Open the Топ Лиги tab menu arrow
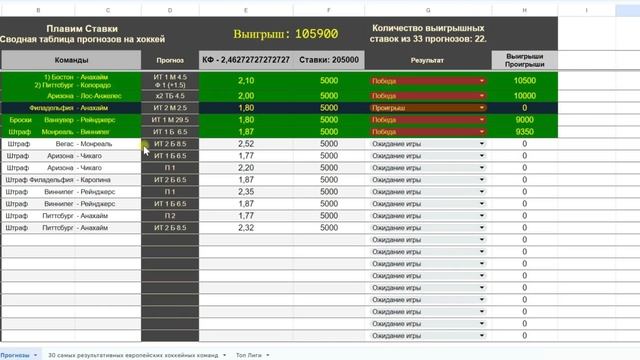The height and width of the screenshot is (360, 640). coord(268,355)
